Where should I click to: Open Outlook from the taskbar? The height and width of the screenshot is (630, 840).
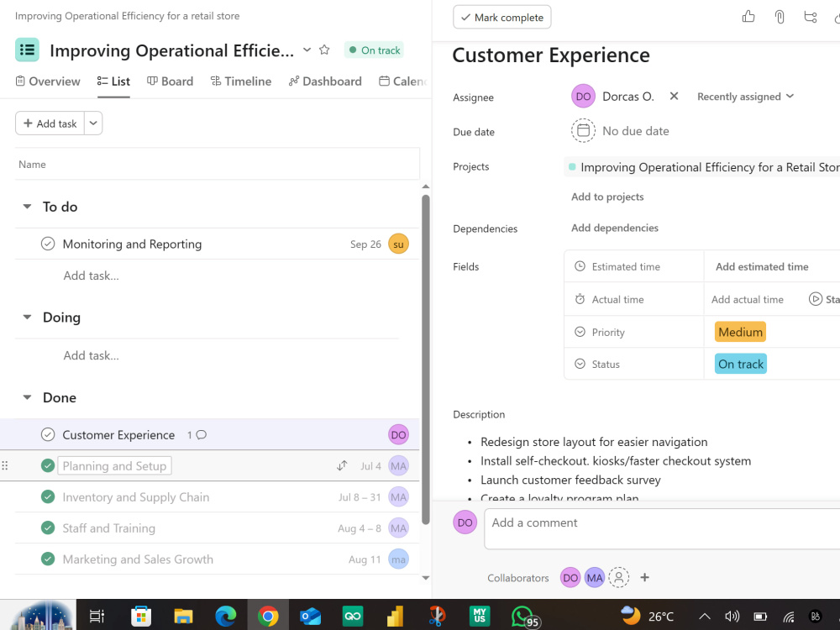point(310,616)
